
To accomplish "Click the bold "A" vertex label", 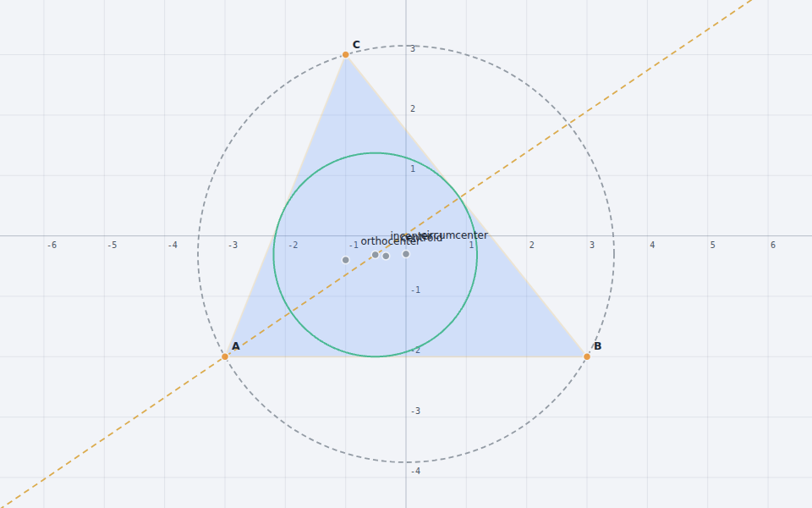I will [x=236, y=346].
